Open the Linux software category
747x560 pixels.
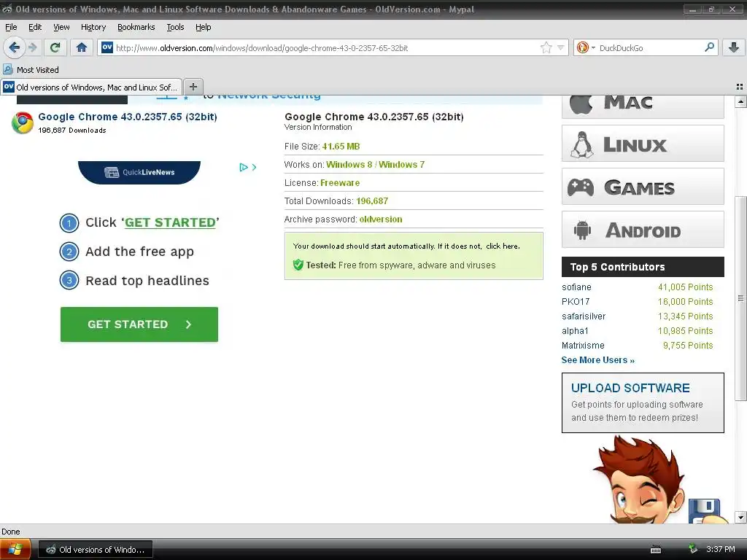[643, 144]
